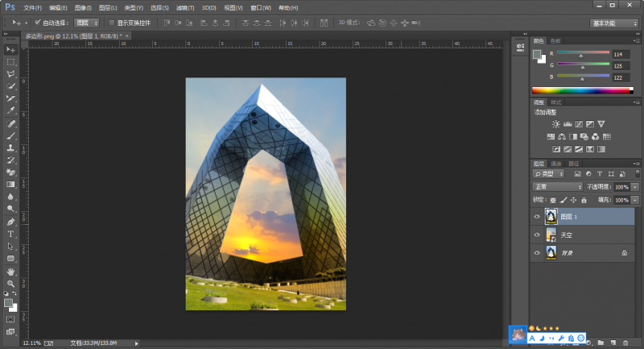Select the Rectangular Marquee tool

10,61
